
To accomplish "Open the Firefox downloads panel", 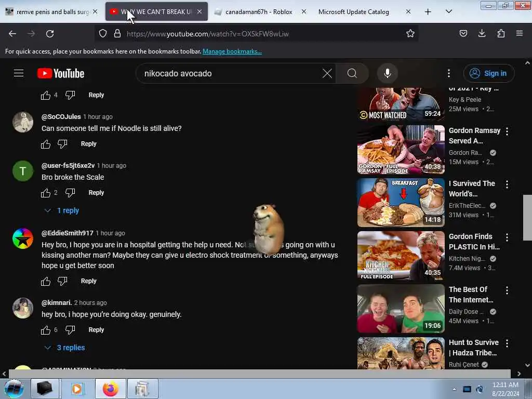I will pyautogui.click(x=482, y=34).
